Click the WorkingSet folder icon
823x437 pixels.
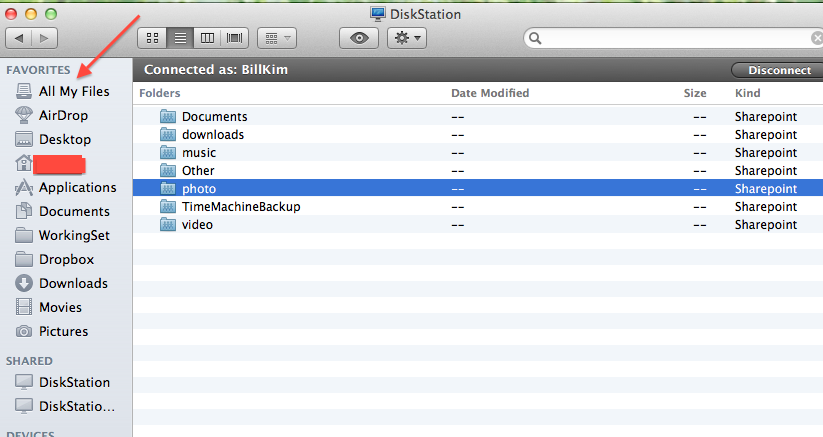24,235
